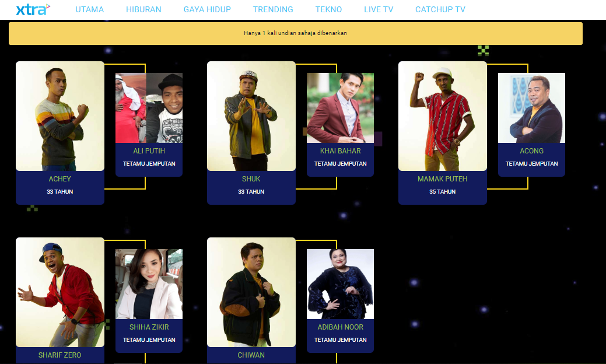Image resolution: width=606 pixels, height=364 pixels.
Task: Open the GAYA HIDUP menu
Action: [x=207, y=9]
